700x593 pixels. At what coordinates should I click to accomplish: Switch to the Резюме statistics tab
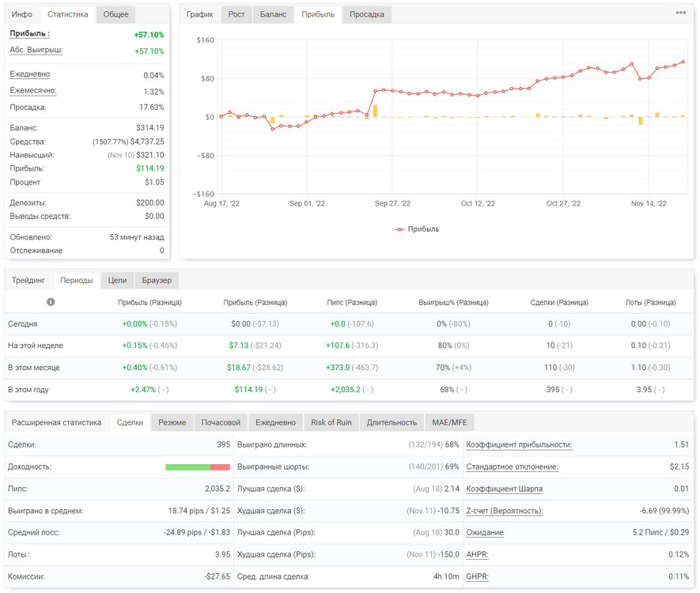172,422
